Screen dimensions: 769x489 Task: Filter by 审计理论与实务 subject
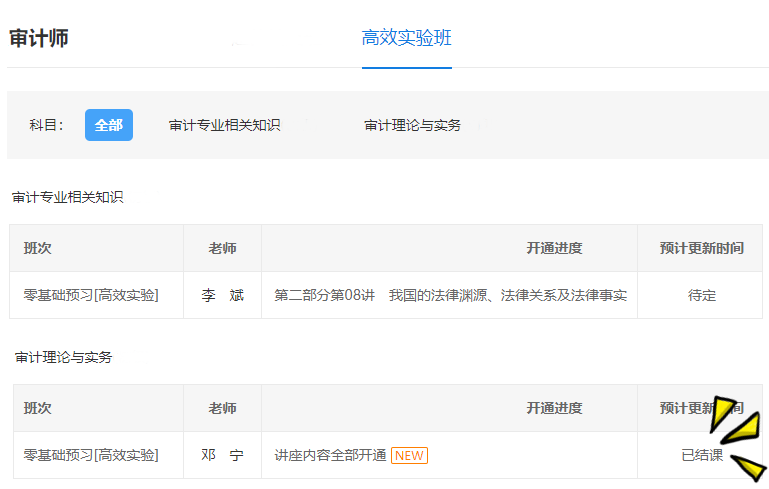[412, 125]
